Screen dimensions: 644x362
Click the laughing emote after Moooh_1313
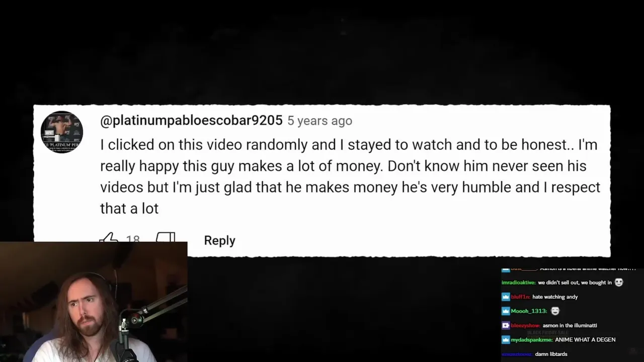coord(555,311)
